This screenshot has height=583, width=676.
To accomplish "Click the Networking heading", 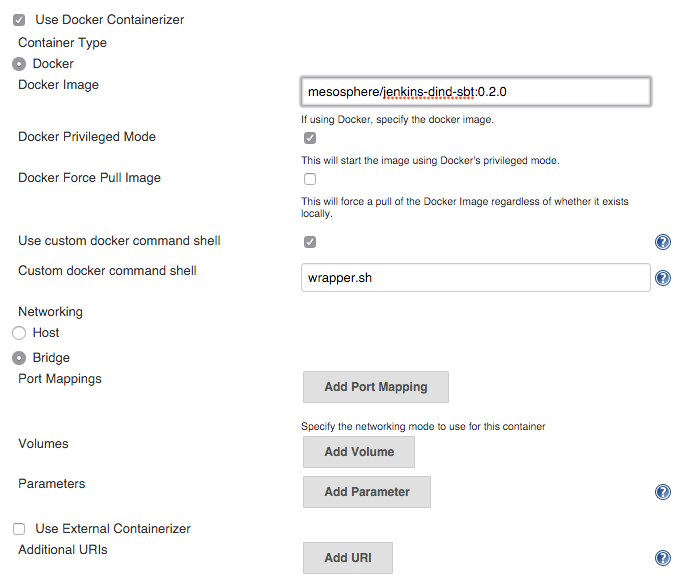I will [50, 311].
